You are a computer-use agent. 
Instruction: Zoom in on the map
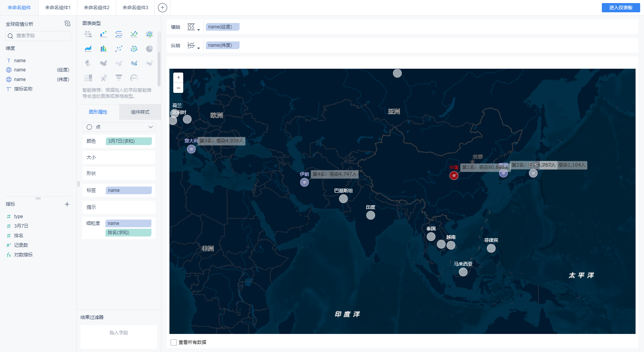point(178,78)
